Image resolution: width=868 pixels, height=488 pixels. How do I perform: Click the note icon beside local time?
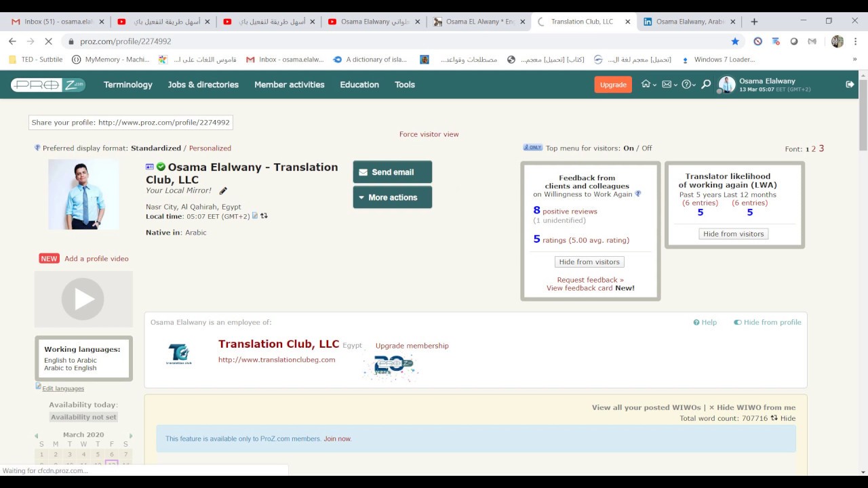(x=255, y=216)
